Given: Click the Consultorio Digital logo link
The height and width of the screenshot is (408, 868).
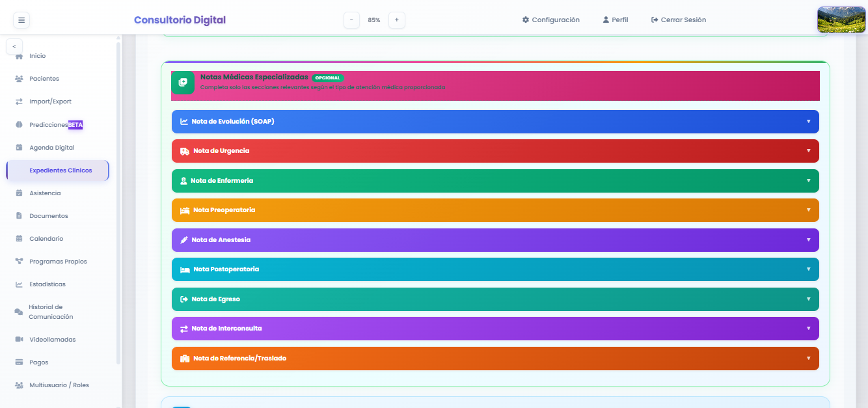Looking at the screenshot, I should 180,20.
